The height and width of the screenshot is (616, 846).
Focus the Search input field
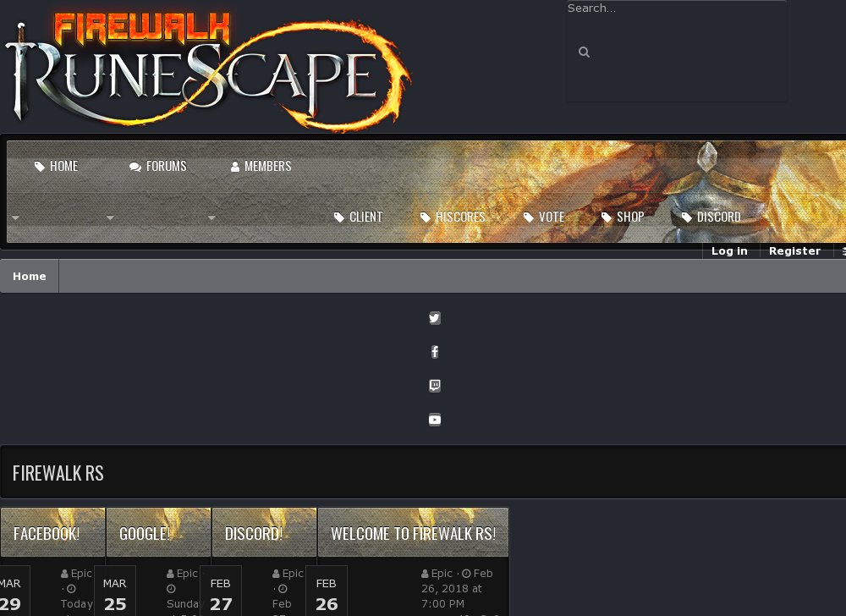point(676,8)
